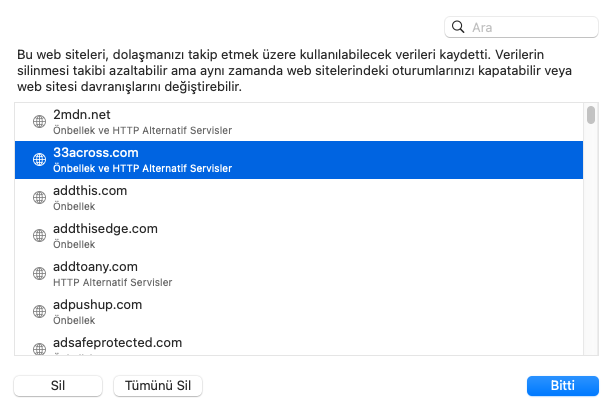Viewport: 611px width, 412px height.
Task: Select the addtoany.com list entry
Action: coord(300,273)
